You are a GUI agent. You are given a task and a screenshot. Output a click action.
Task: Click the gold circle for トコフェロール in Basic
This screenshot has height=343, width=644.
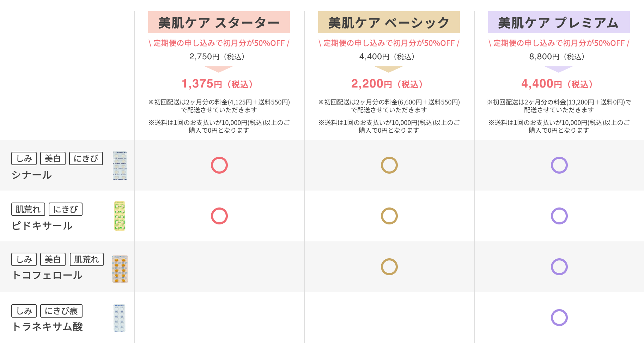(389, 267)
